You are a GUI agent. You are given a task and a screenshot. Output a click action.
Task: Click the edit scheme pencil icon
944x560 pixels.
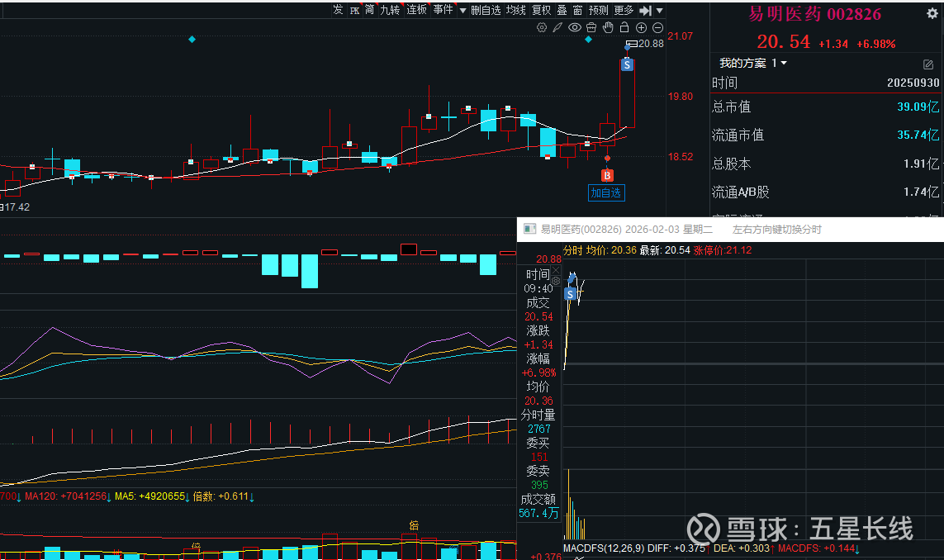[927, 64]
